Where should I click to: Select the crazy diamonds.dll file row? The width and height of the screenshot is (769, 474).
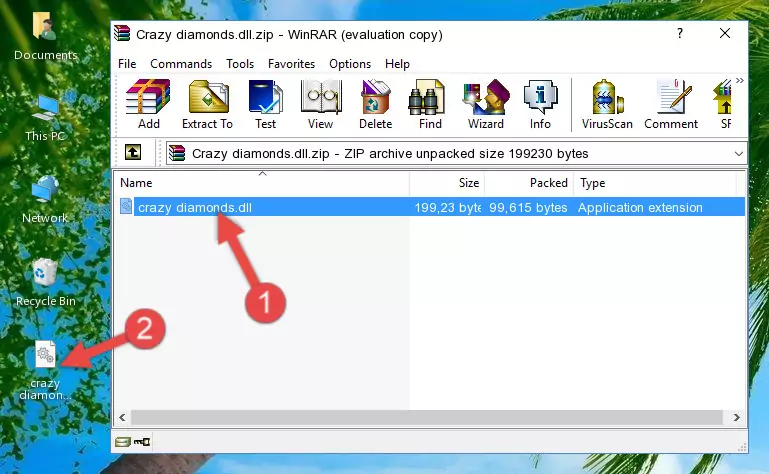(x=432, y=207)
